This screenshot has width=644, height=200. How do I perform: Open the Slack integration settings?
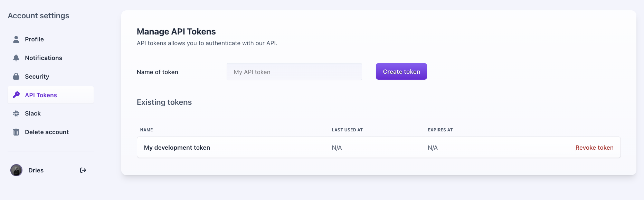coord(33,113)
